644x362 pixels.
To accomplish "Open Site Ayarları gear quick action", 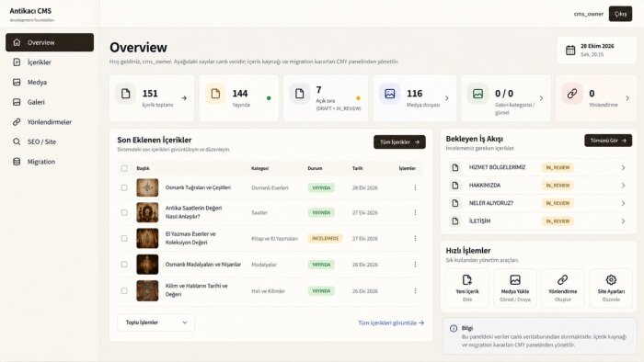I will [x=611, y=288].
